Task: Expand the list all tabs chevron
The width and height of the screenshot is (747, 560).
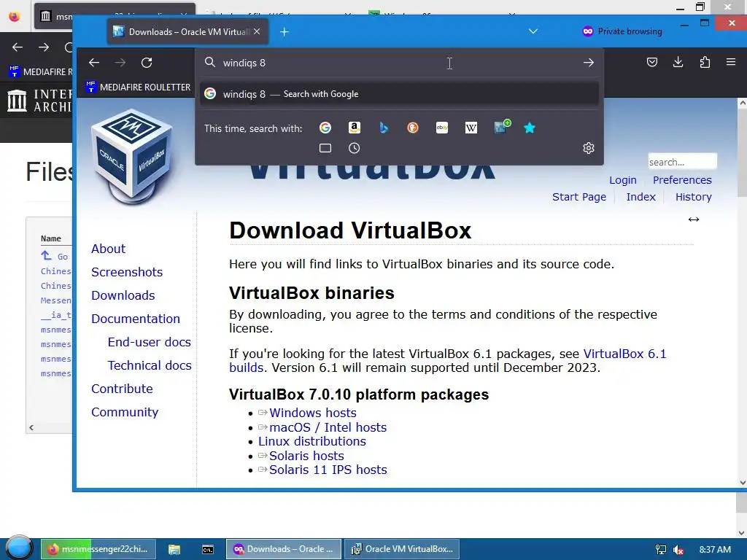Action: 533,31
